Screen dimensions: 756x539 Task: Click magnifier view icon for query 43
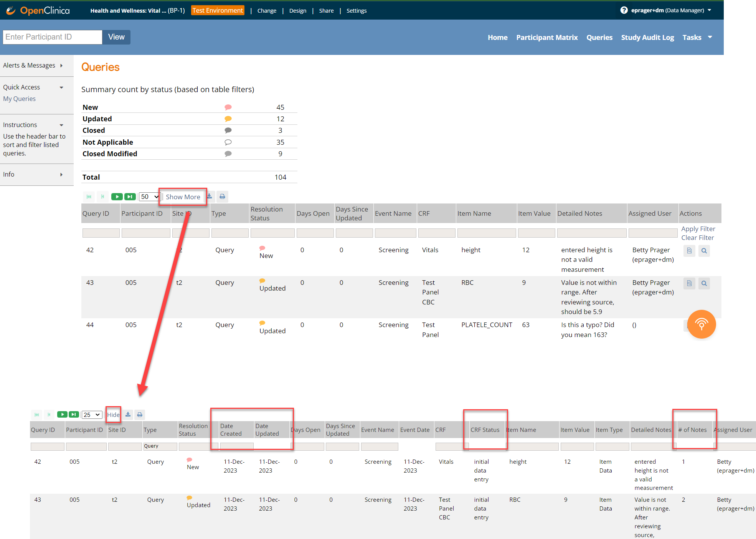coord(704,283)
